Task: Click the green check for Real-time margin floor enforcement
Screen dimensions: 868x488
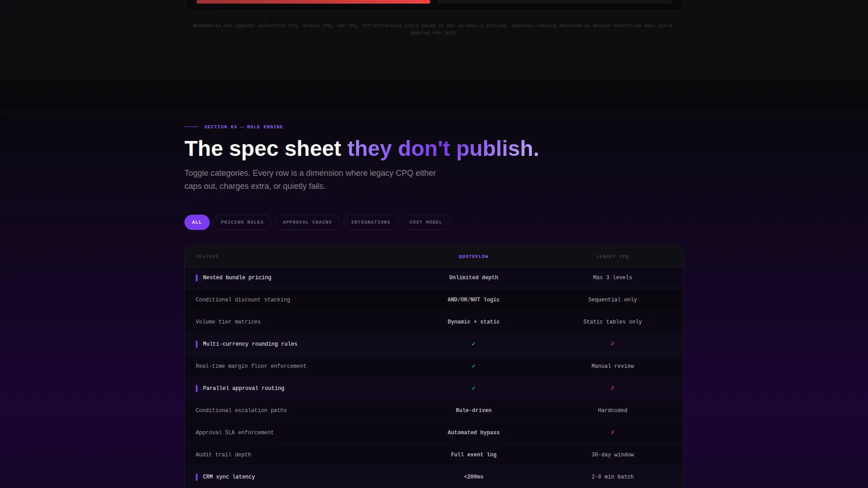Action: tap(473, 366)
